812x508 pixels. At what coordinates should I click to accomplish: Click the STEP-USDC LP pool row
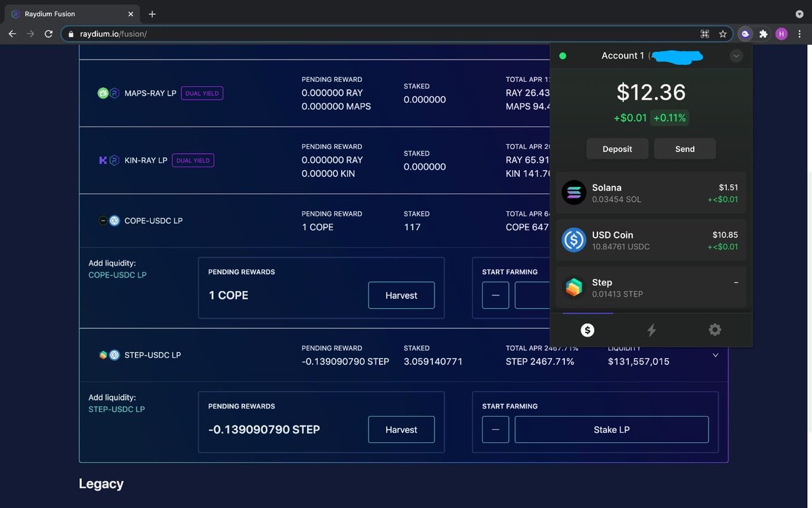403,355
